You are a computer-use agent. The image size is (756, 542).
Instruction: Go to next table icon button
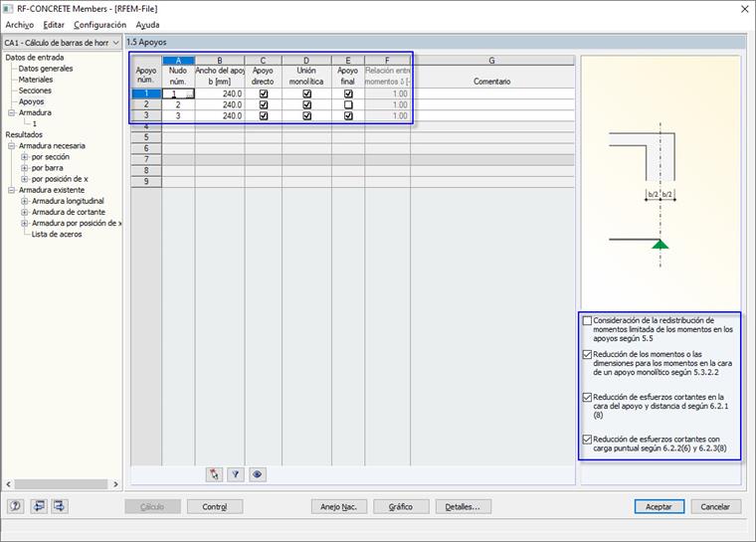coord(60,506)
